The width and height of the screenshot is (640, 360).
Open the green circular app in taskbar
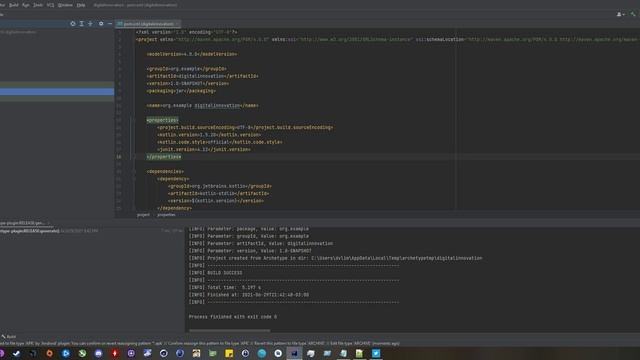click(x=82, y=353)
